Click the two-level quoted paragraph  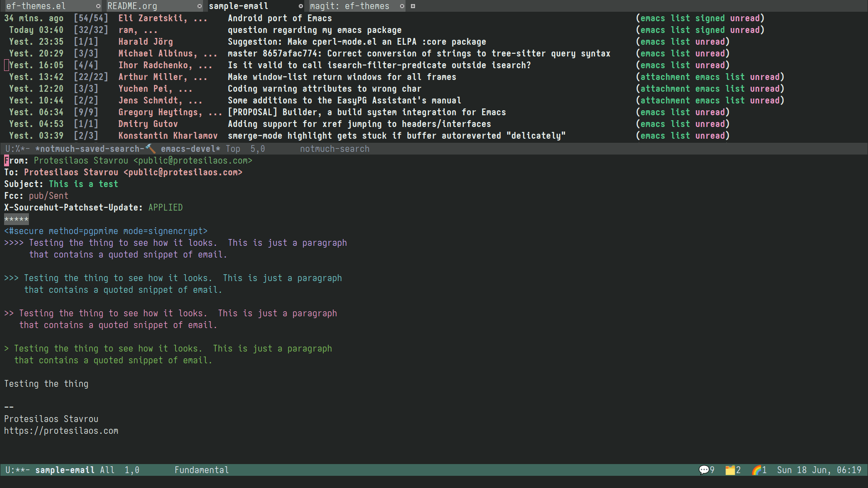click(170, 319)
